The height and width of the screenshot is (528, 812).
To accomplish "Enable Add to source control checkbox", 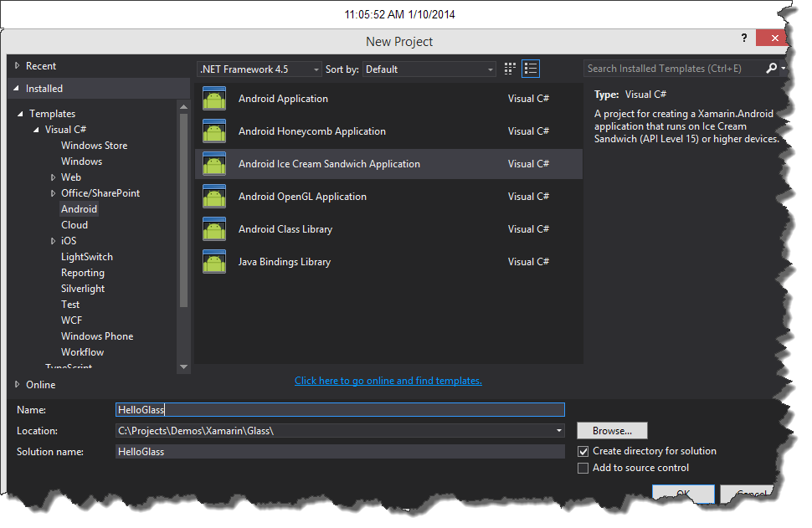I will 583,468.
